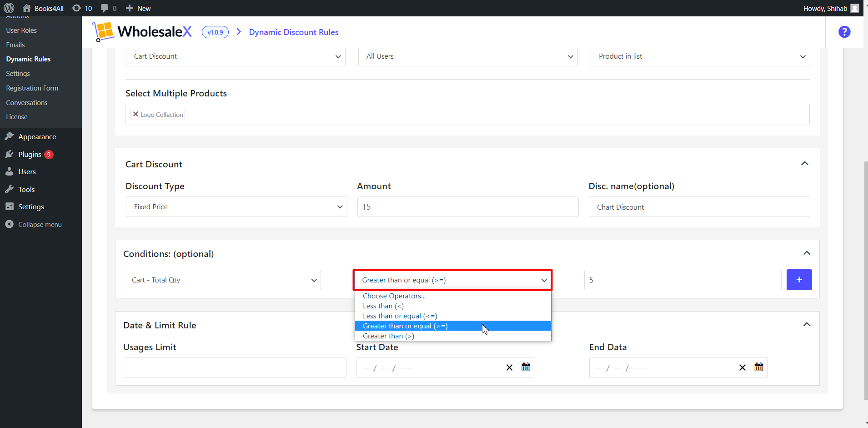Open the Appearance menu
The width and height of the screenshot is (868, 428).
coord(37,137)
